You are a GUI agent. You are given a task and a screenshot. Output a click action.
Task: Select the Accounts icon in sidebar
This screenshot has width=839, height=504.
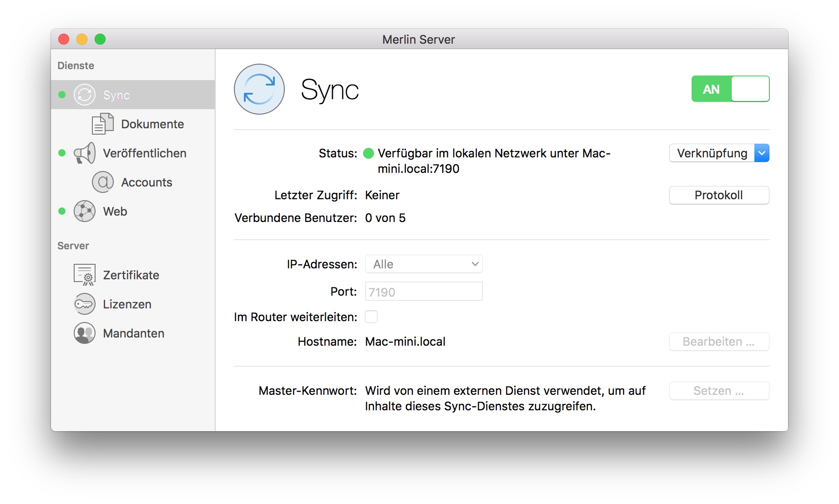[x=102, y=182]
